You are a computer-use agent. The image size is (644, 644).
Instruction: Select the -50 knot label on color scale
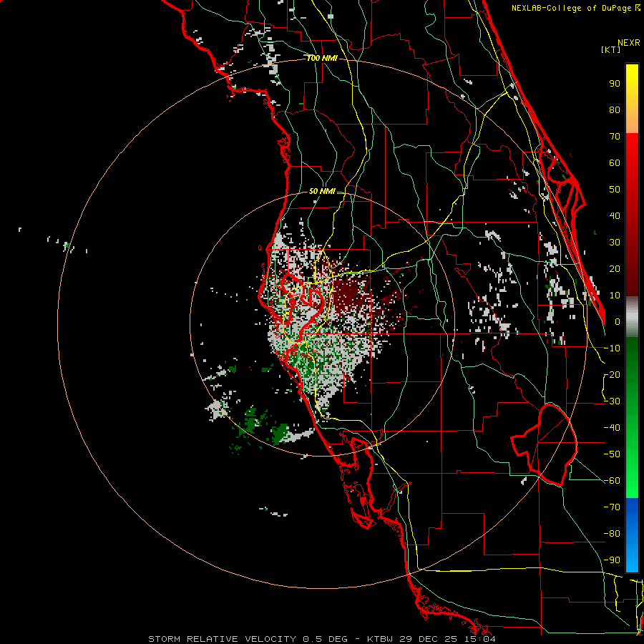click(612, 454)
